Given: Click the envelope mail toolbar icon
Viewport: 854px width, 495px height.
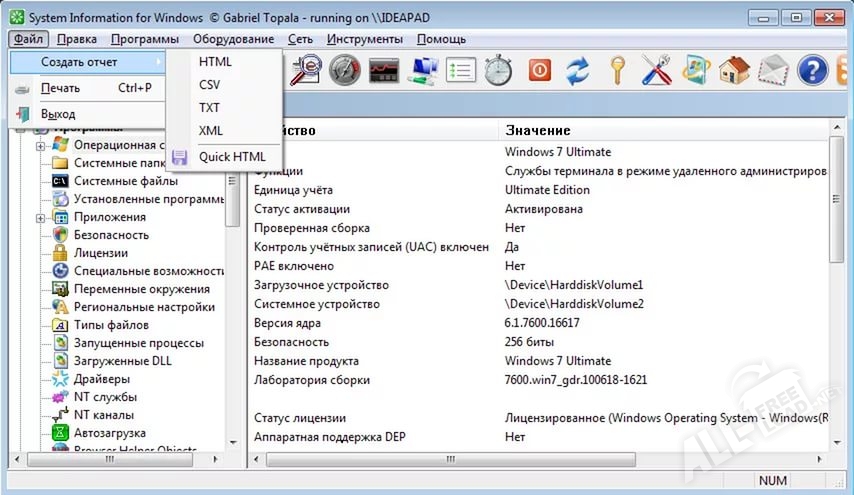Looking at the screenshot, I should tap(773, 71).
